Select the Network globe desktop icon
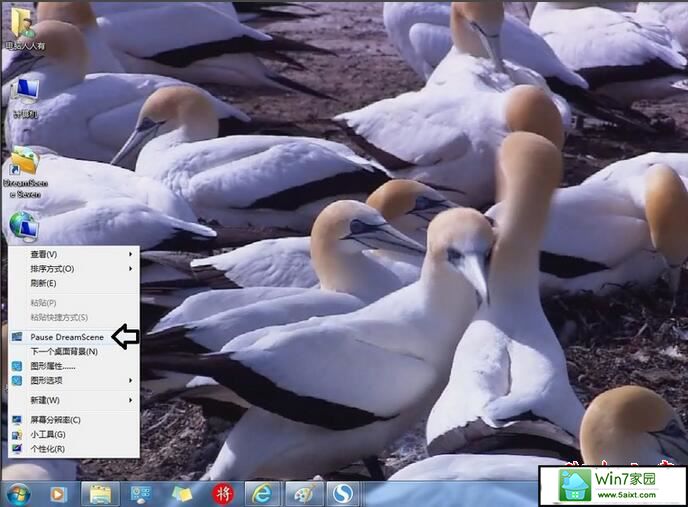This screenshot has width=688, height=507. pos(24,227)
